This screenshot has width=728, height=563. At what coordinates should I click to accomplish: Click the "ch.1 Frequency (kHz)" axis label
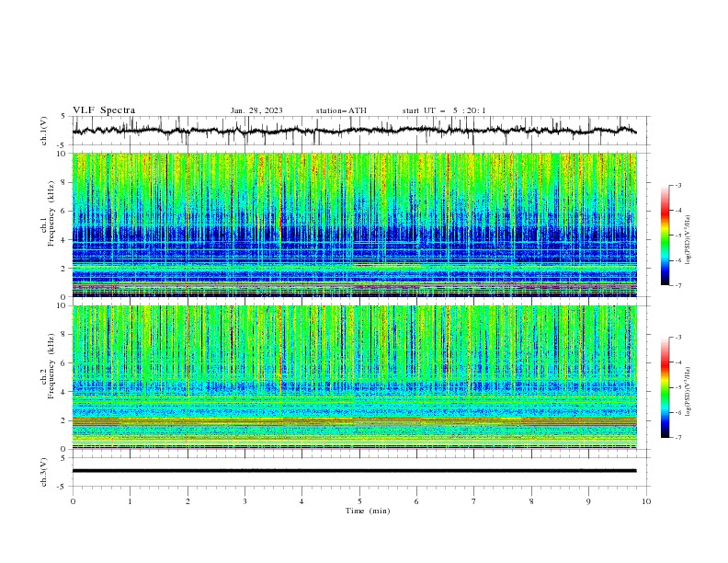pos(49,214)
